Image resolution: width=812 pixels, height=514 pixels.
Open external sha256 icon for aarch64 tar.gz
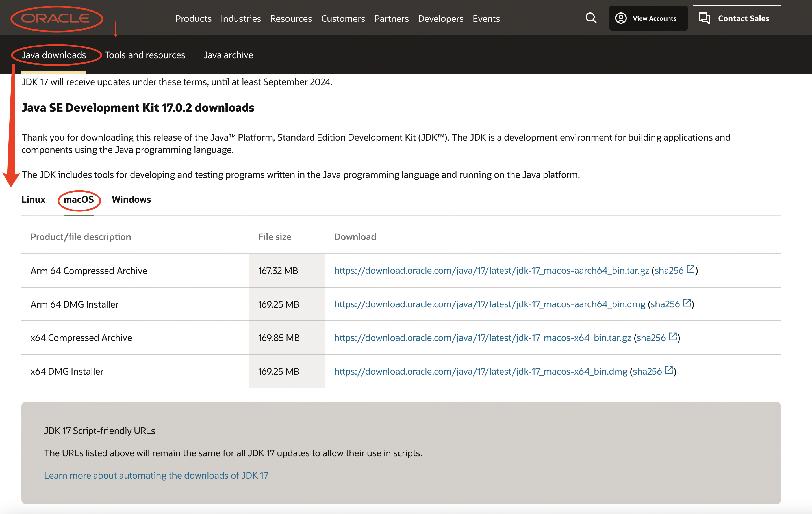(690, 270)
